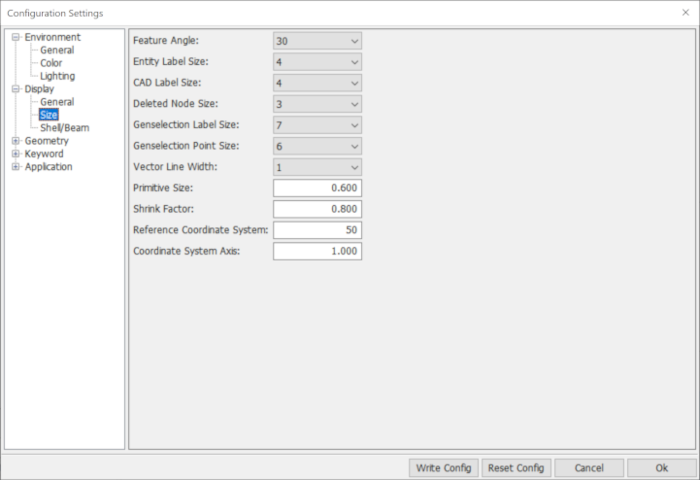Open the Genselection Point Size dropdown

317,146
